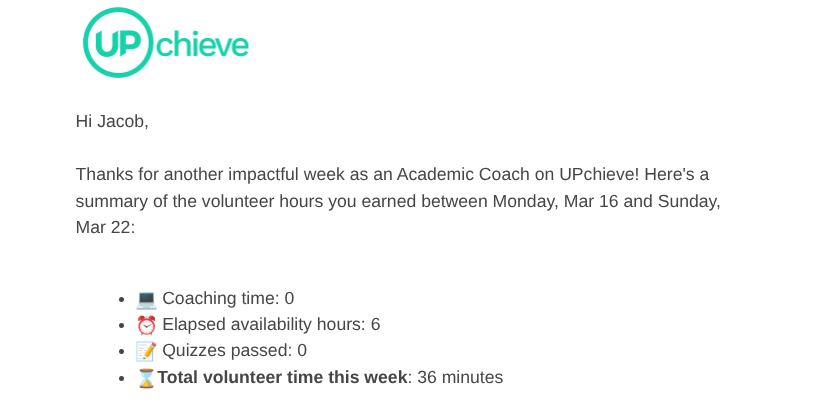The width and height of the screenshot is (837, 420).
Task: Click the circular UP logo emblem
Action: (118, 42)
